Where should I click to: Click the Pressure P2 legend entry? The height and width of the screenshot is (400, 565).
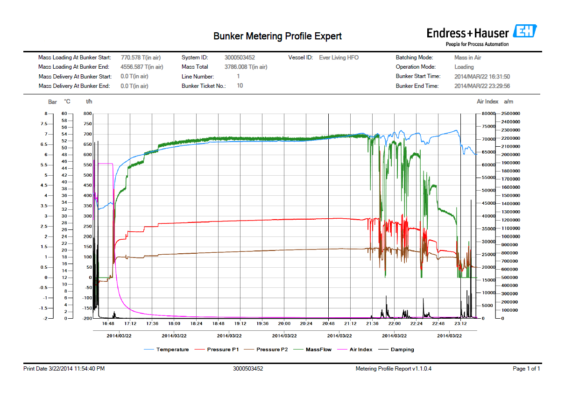point(266,349)
